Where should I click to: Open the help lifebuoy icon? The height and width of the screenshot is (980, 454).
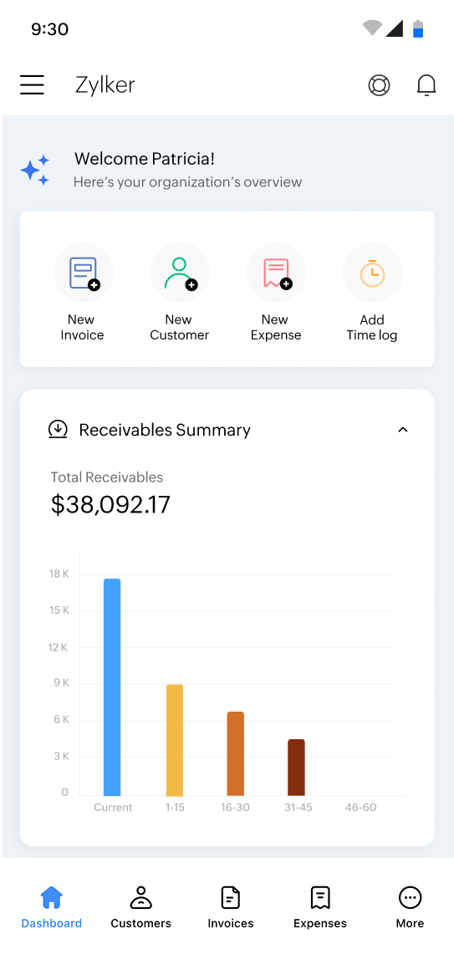pos(379,85)
